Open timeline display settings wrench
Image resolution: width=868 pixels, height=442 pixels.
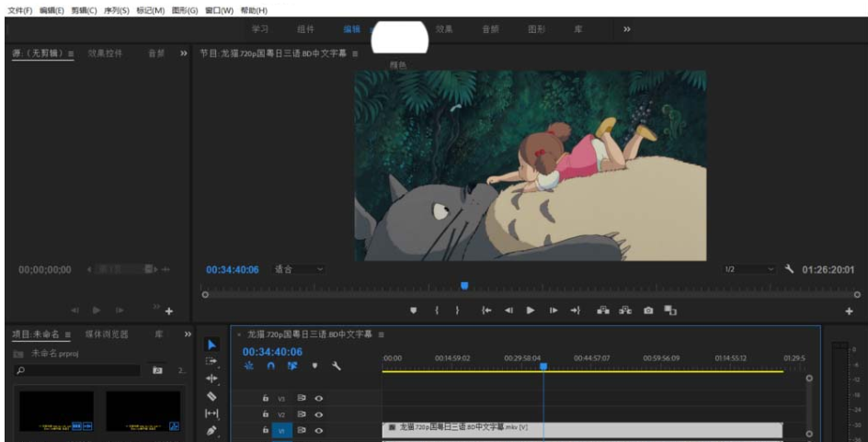(x=336, y=367)
